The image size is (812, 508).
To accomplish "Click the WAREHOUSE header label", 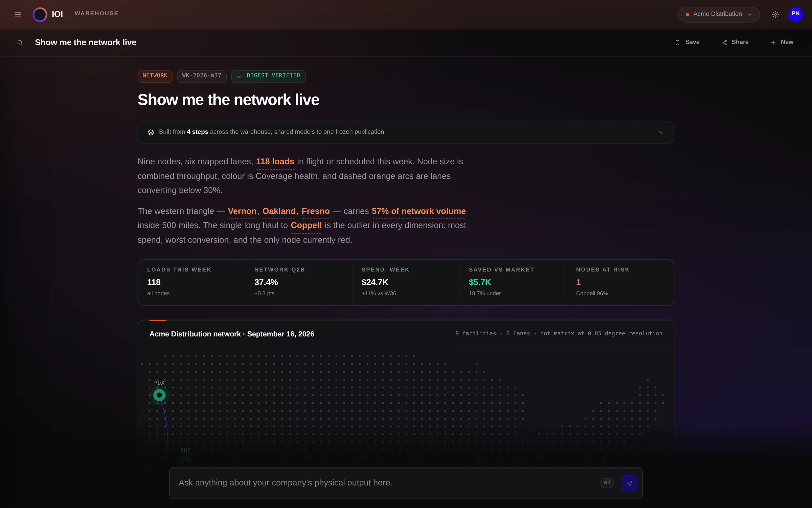I will pos(97,14).
